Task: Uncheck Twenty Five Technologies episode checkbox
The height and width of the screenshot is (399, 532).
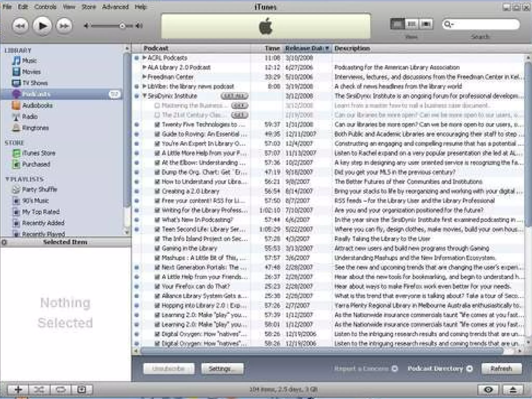Action: [x=157, y=125]
